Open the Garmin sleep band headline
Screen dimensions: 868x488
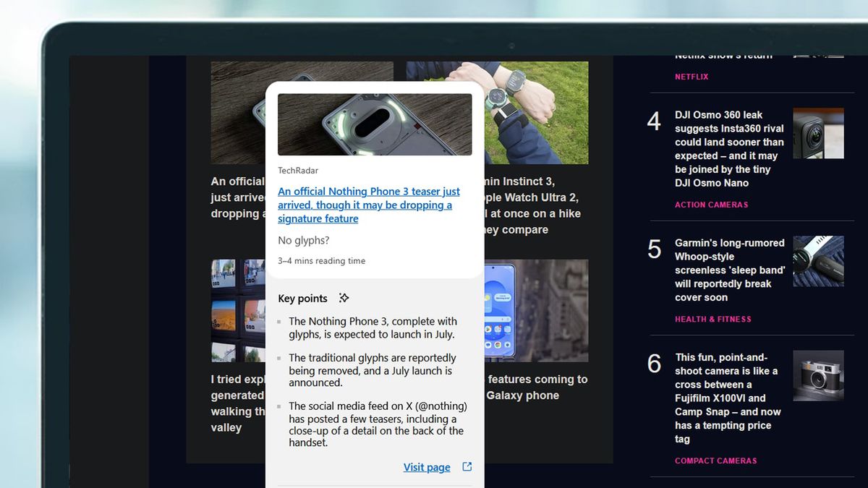pos(728,270)
